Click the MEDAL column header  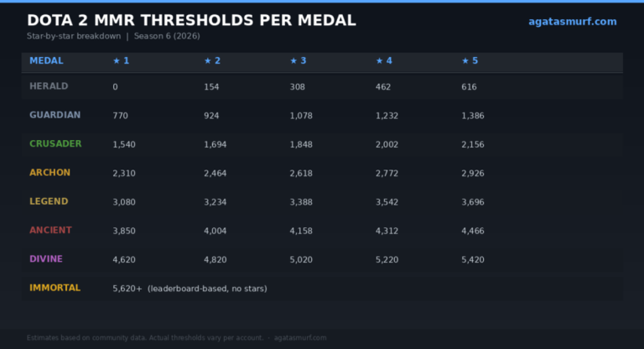[46, 61]
